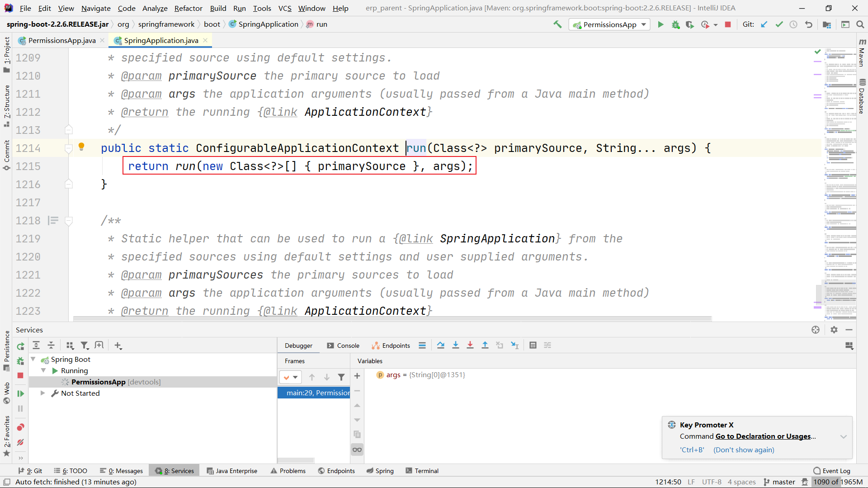Viewport: 868px width, 488px height.
Task: Click Run to Cursor icon
Action: pyautogui.click(x=514, y=345)
